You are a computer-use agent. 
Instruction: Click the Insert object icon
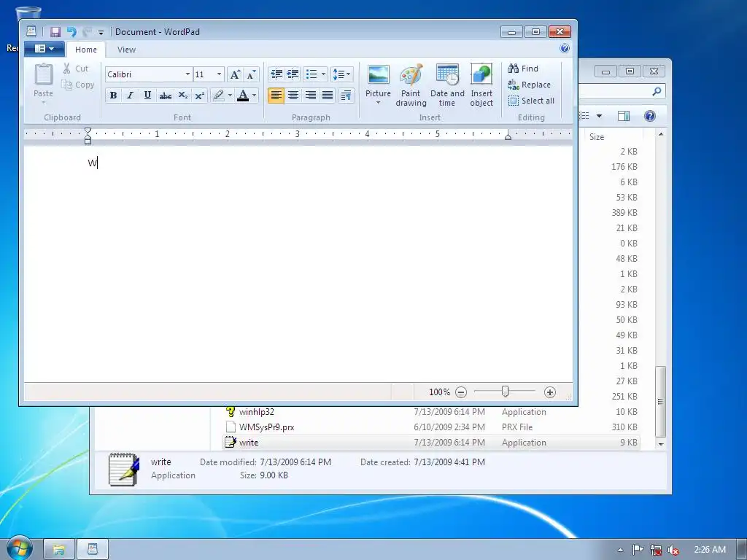(481, 75)
